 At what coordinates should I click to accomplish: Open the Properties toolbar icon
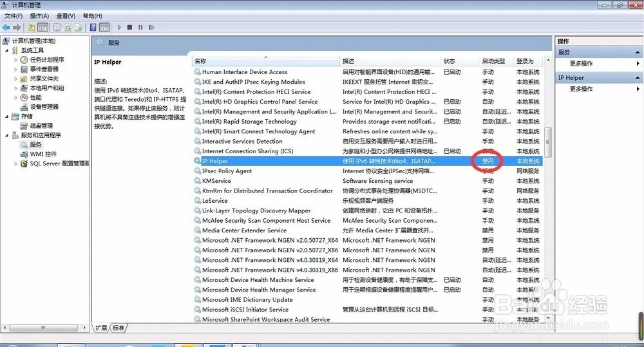tap(57, 28)
